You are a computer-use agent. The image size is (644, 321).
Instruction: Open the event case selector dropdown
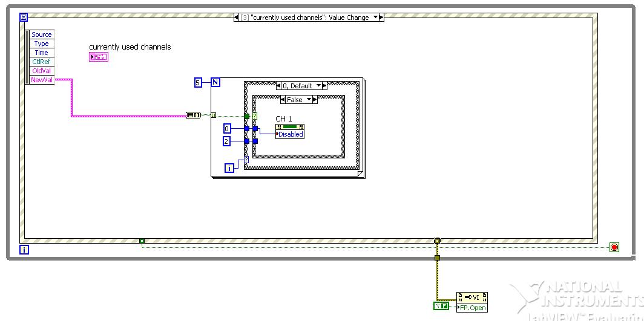(375, 18)
